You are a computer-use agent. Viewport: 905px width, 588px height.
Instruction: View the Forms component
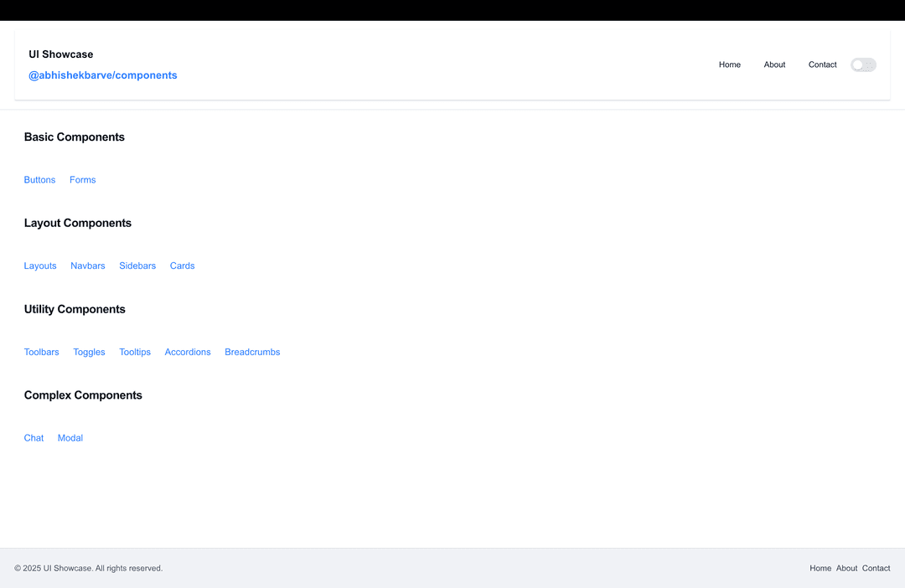point(82,179)
